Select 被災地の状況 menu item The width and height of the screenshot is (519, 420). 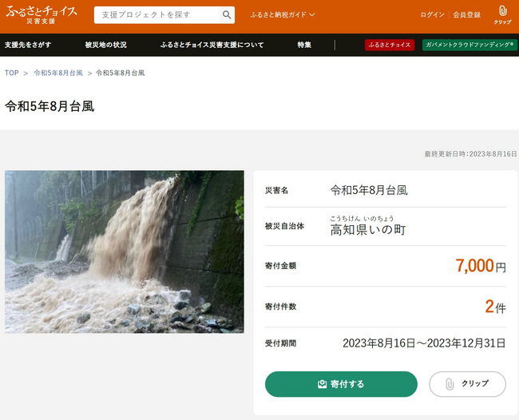click(x=105, y=45)
